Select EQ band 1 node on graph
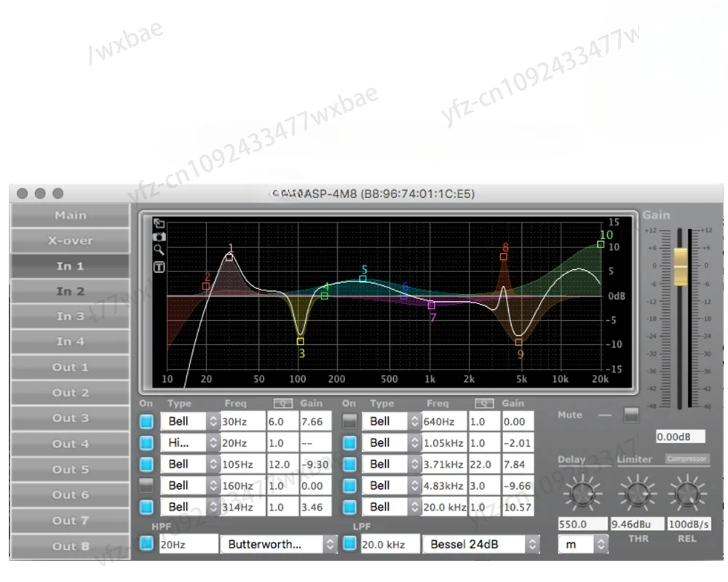 [229, 257]
